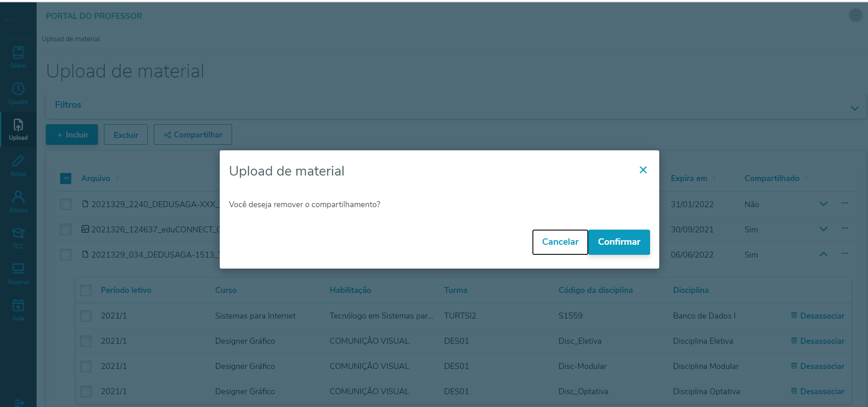Screen dimensions: 868x407
Task: Check the 2021326_124637_eduCONNECT file checkbox
Action: (x=66, y=229)
